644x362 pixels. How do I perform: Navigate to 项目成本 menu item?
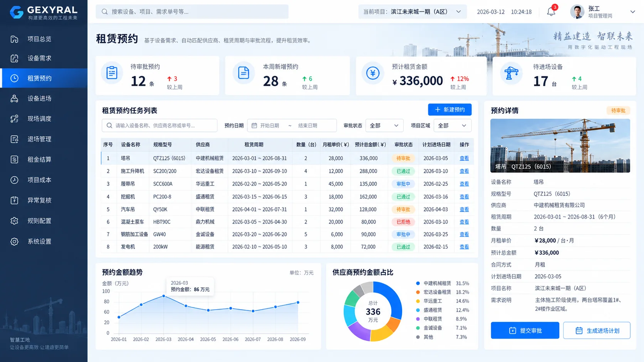tap(44, 180)
